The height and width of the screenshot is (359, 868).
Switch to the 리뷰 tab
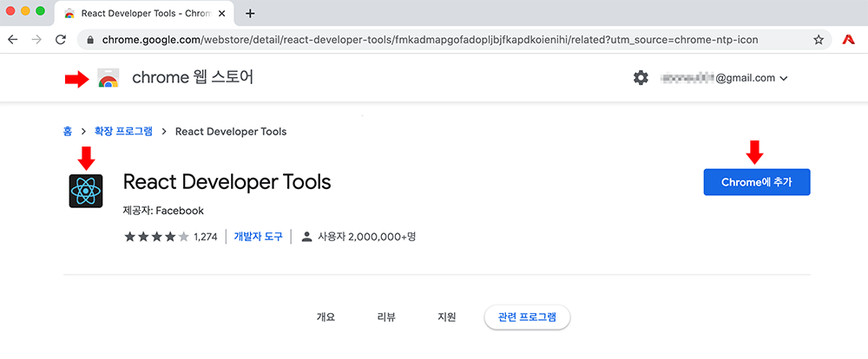(386, 317)
